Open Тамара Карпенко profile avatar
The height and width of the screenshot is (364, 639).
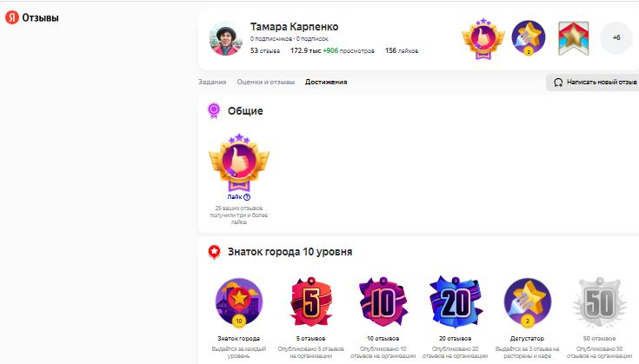225,38
